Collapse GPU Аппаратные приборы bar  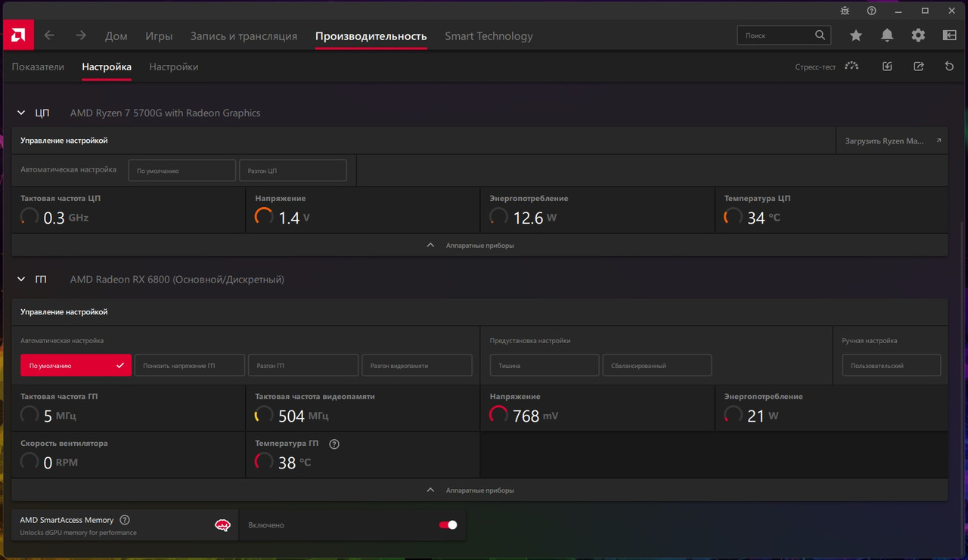(x=479, y=490)
